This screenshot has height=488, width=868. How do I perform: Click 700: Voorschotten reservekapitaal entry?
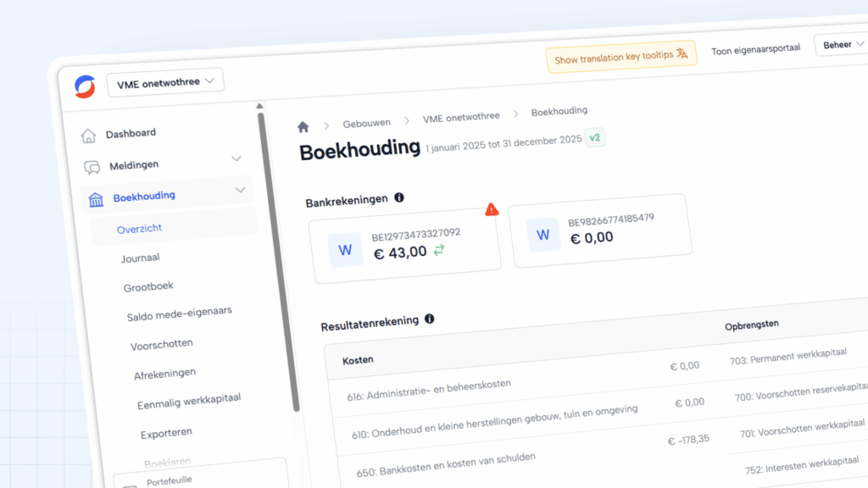coord(801,392)
